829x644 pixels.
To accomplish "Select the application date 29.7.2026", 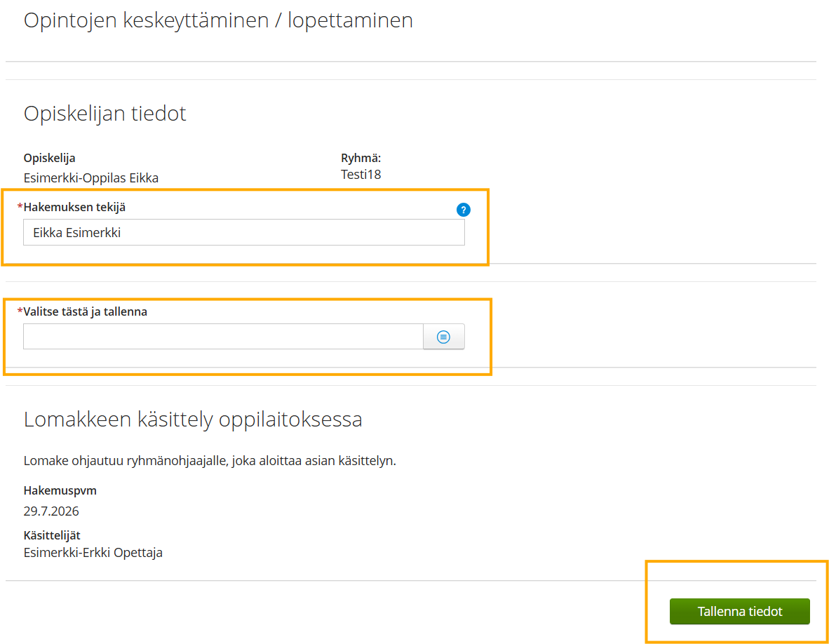I will (51, 511).
